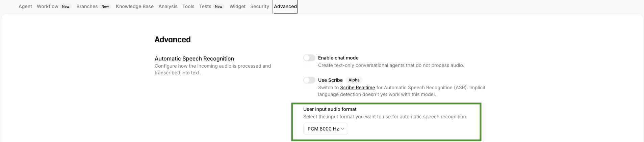Open the PCM 8000 Hz format dropdown
This screenshot has width=644, height=142.
(325, 129)
